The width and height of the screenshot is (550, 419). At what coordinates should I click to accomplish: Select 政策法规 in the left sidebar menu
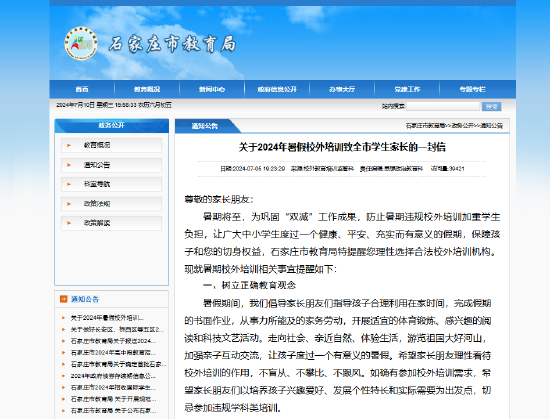(x=112, y=204)
